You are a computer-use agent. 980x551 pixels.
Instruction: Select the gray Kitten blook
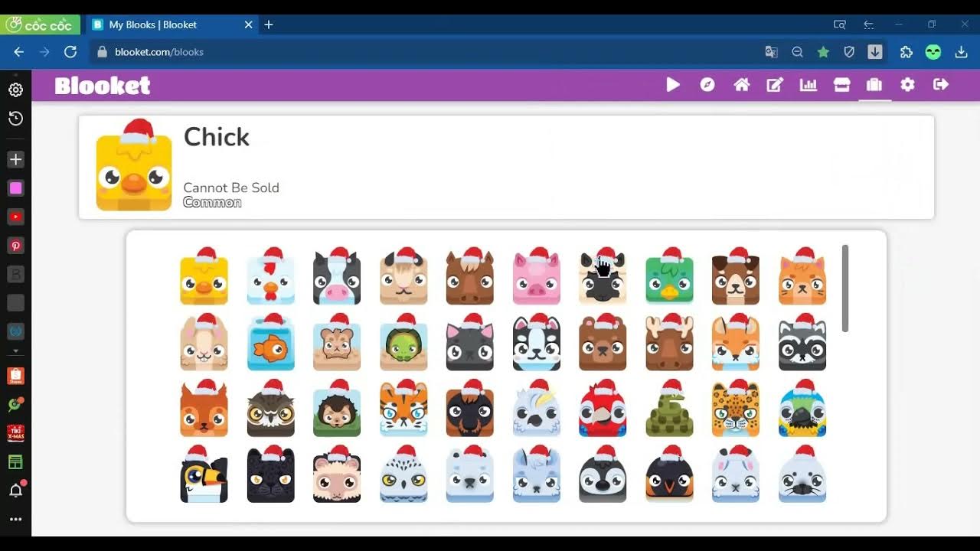tap(470, 342)
